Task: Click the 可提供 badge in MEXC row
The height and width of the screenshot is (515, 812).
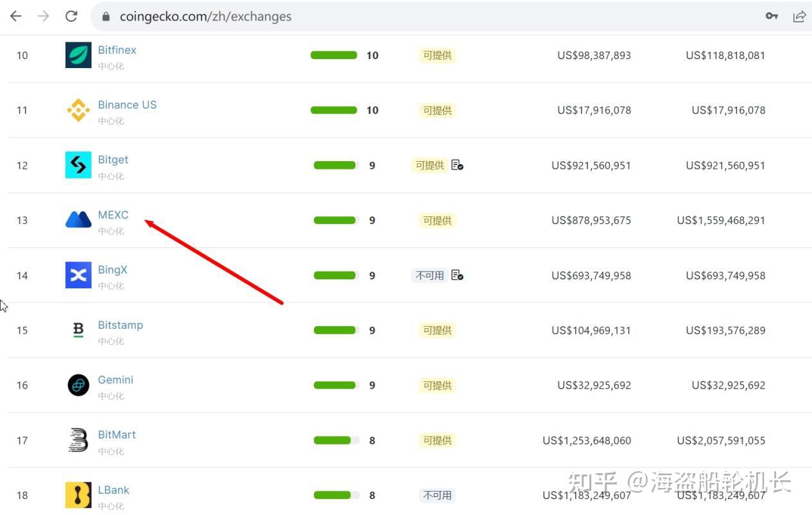Action: point(437,220)
